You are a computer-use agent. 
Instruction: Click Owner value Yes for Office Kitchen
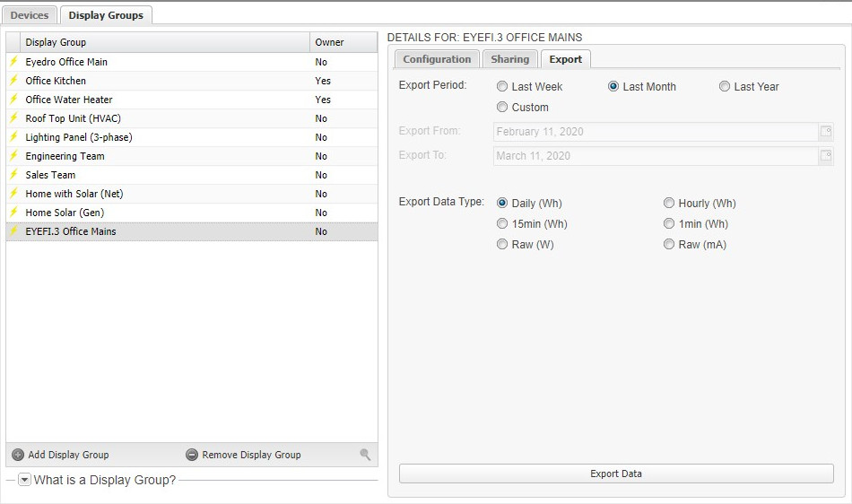(323, 81)
